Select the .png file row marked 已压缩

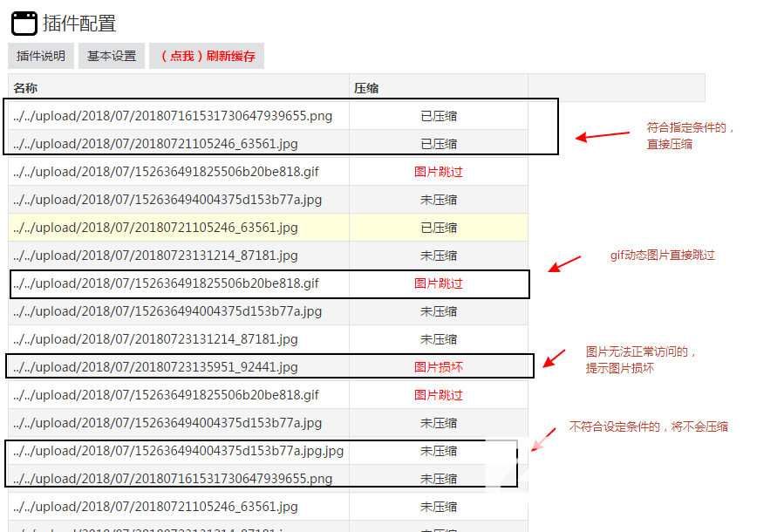pyautogui.click(x=173, y=116)
